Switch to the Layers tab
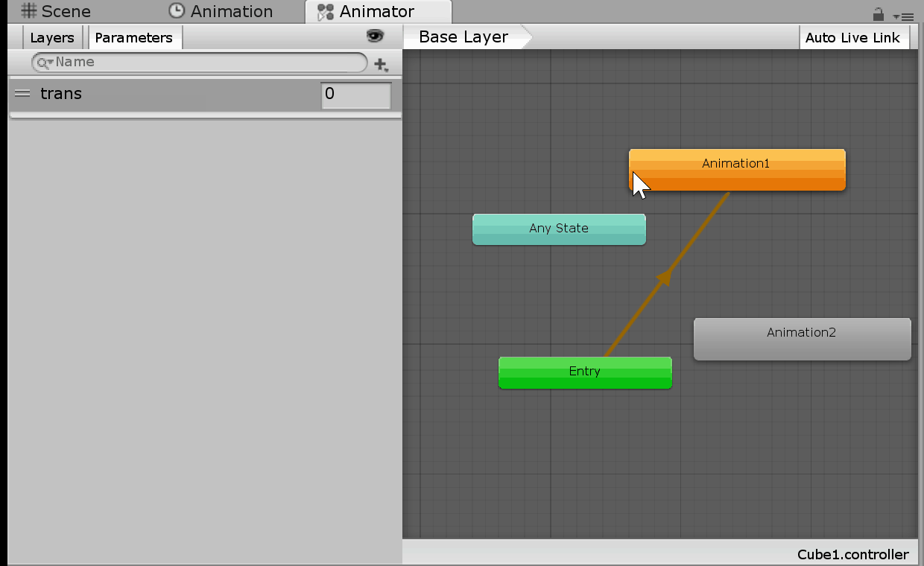The width and height of the screenshot is (924, 566). (51, 36)
